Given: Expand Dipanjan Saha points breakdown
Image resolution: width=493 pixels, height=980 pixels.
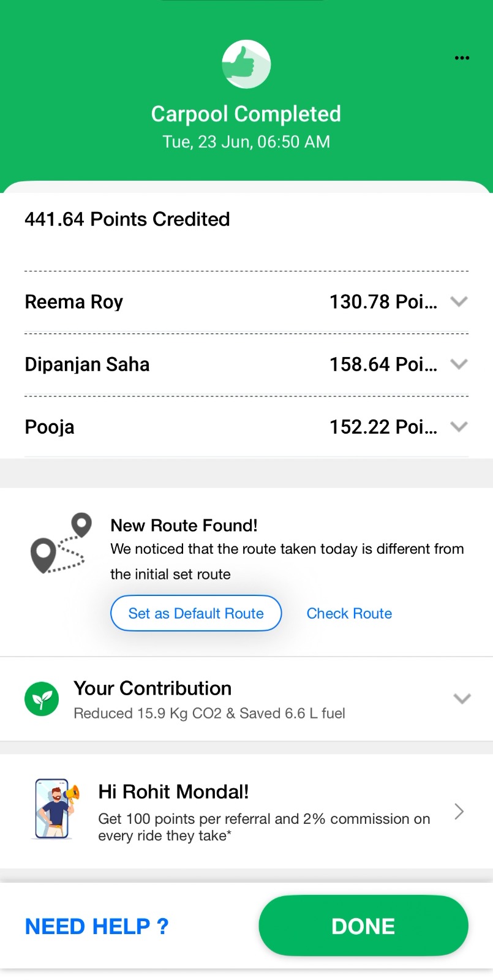Looking at the screenshot, I should pyautogui.click(x=459, y=364).
